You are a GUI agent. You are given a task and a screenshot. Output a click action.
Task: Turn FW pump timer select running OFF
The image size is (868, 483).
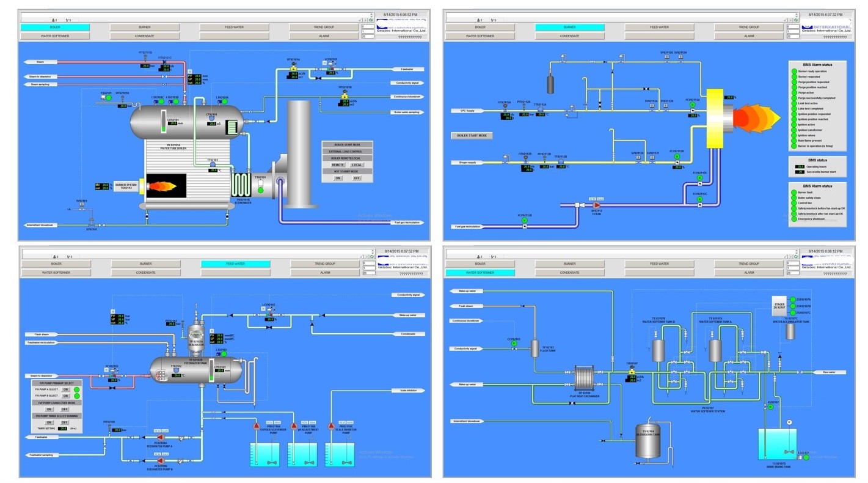[x=65, y=422]
